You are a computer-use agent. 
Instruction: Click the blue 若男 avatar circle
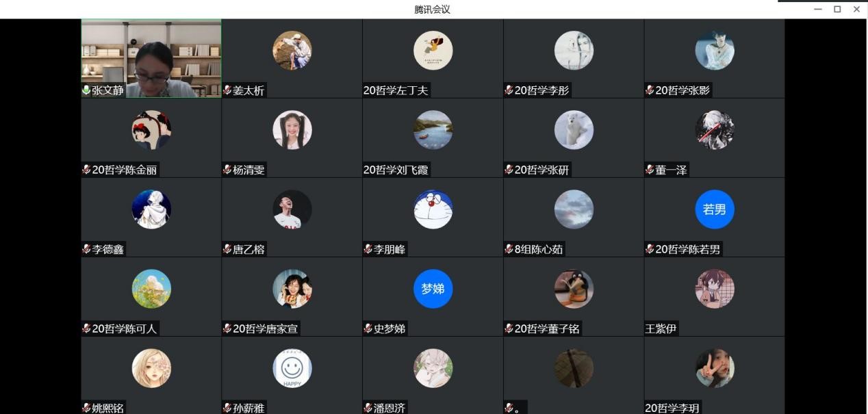(715, 209)
